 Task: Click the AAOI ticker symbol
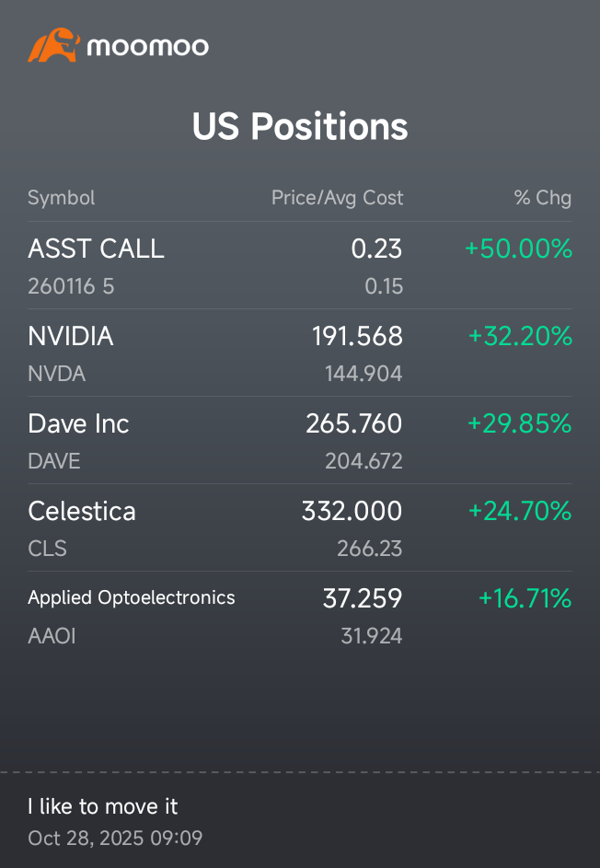point(52,636)
